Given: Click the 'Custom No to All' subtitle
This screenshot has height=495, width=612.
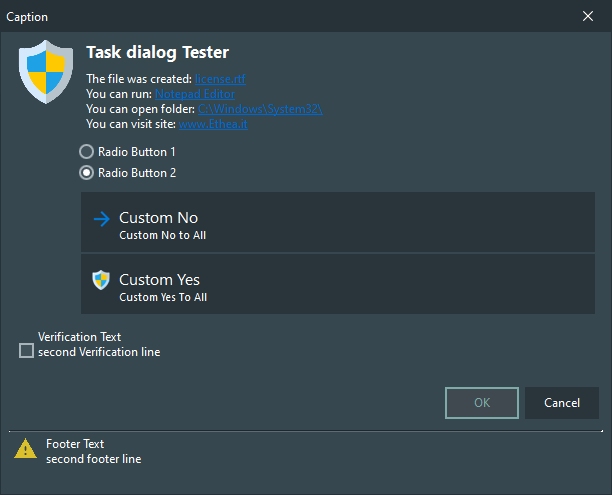Looking at the screenshot, I should [162, 235].
